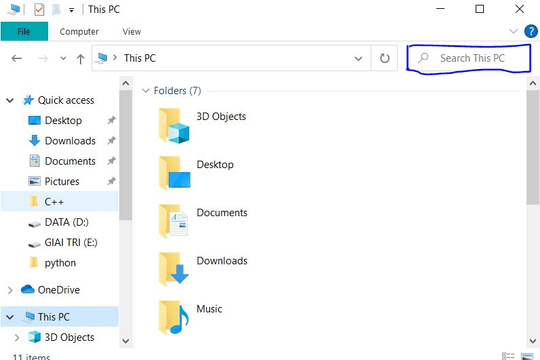Click navigation pane scroll down arrow
The image size is (540, 360).
click(126, 341)
